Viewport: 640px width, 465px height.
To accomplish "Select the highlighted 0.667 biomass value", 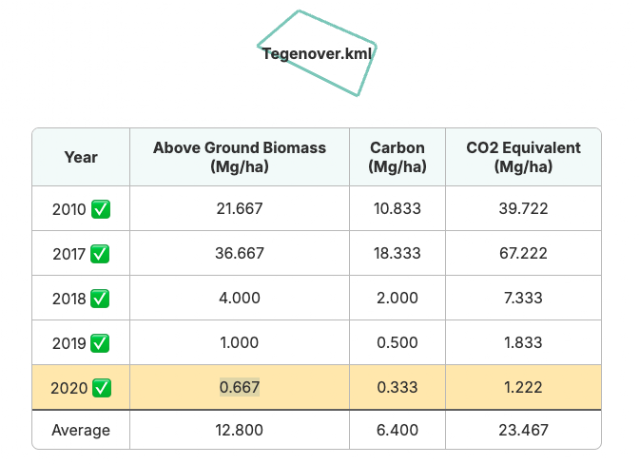I will click(x=240, y=387).
